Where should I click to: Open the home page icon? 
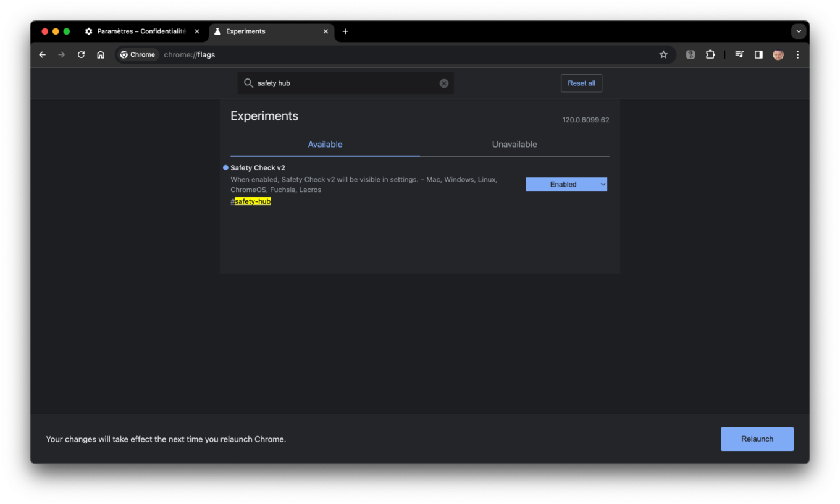101,55
